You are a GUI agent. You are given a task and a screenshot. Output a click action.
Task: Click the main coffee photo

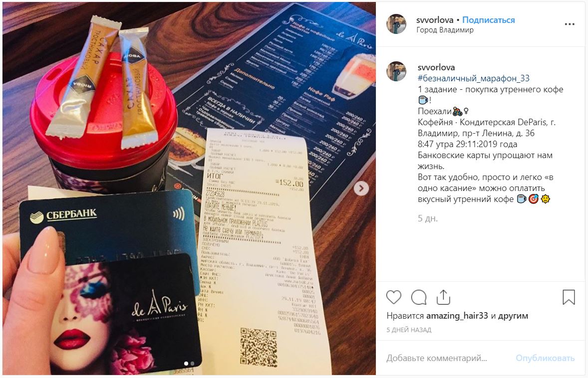(x=189, y=188)
